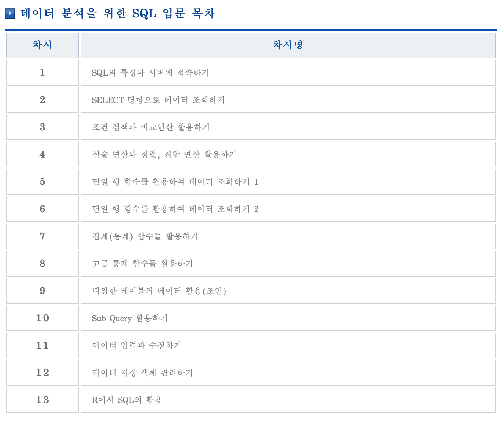Click the blue arrow icon beside the title

pyautogui.click(x=10, y=14)
